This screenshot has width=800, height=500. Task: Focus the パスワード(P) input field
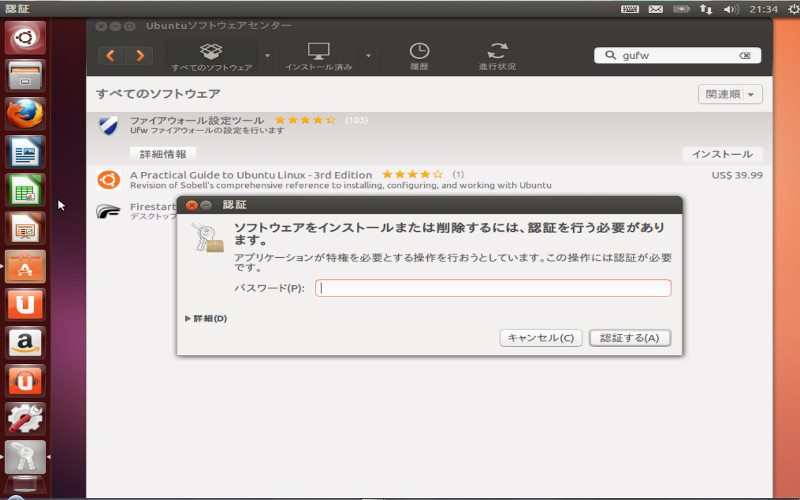click(x=493, y=288)
